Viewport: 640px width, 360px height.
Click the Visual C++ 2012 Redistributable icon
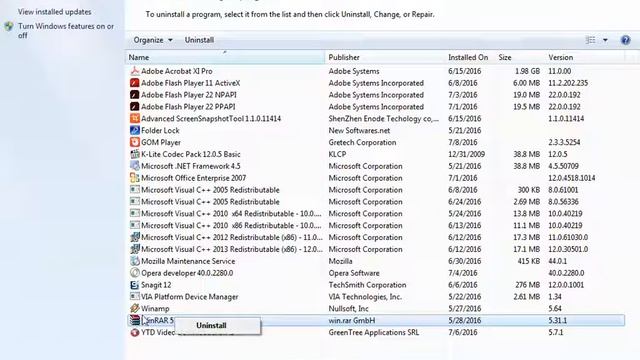[x=135, y=237]
